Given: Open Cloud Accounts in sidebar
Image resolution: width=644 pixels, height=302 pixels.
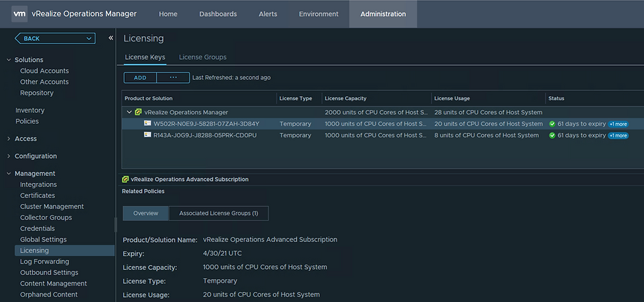Looking at the screenshot, I should click(45, 71).
